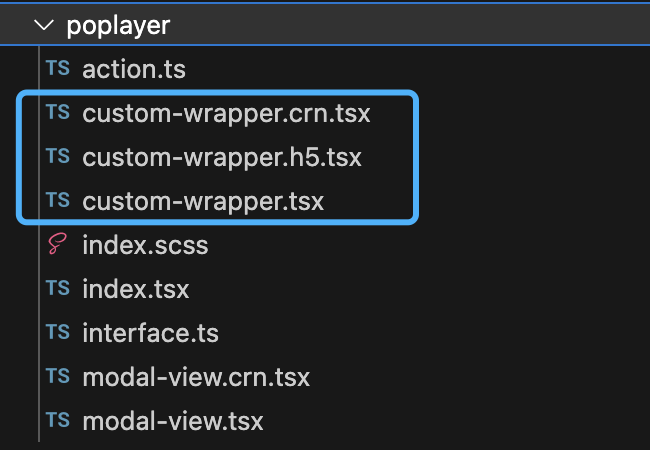Open the index.scss stylesheet
This screenshot has height=450, width=650.
(145, 245)
